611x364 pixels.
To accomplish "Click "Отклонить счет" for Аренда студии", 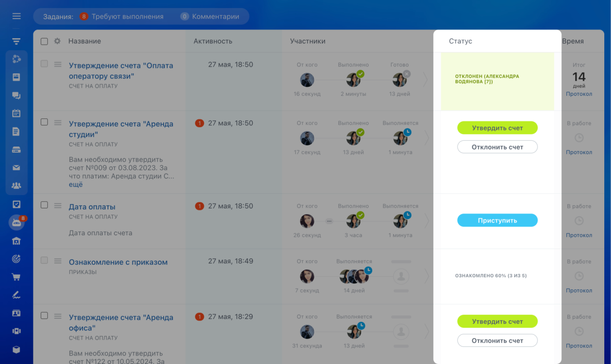I will coord(497,147).
